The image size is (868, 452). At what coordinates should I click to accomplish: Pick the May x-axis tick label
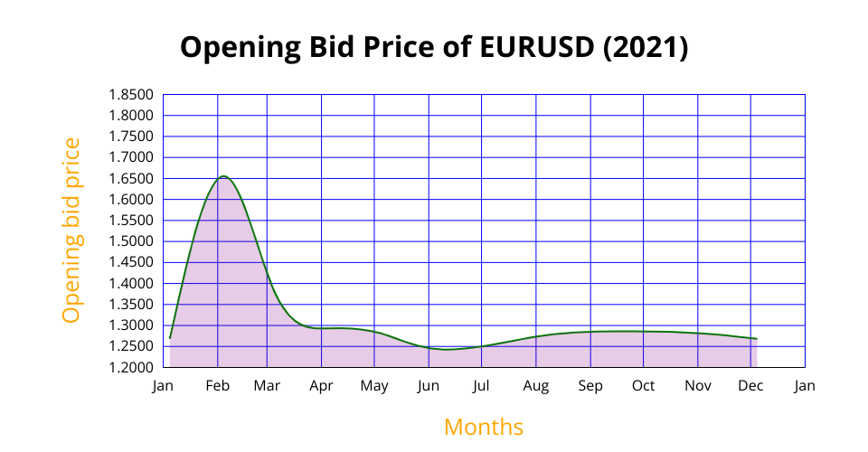coord(374,386)
